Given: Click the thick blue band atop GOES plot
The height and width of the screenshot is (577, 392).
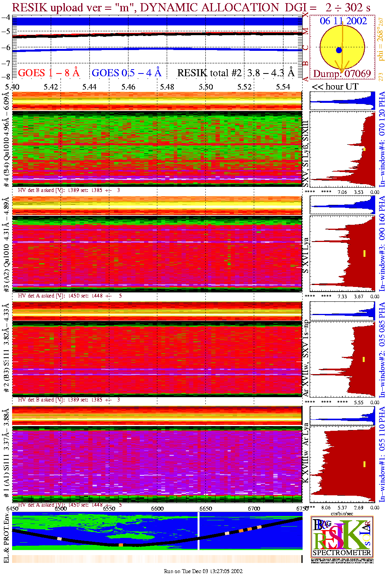Looking at the screenshot, I should coord(156,22).
